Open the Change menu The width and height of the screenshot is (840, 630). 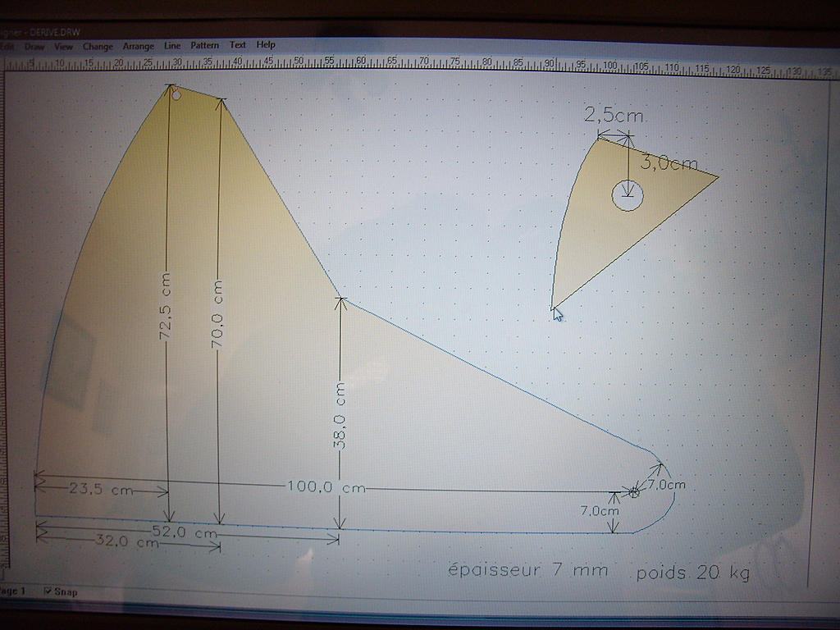(x=98, y=47)
